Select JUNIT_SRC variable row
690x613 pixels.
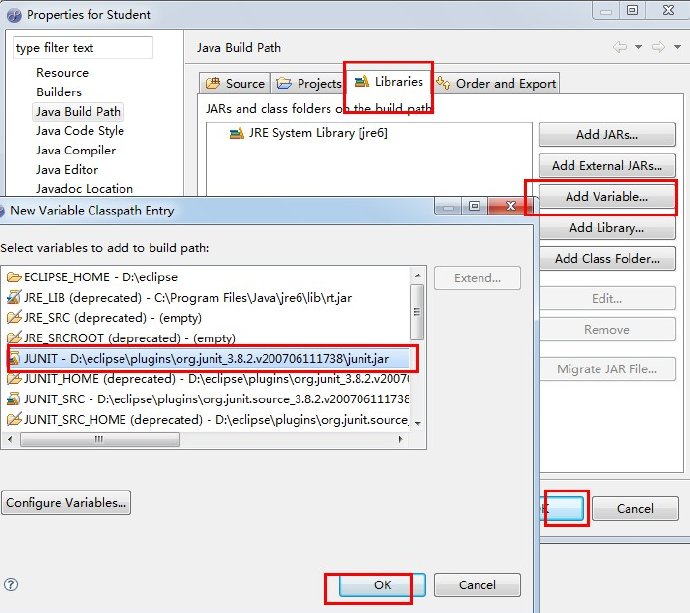[208, 399]
